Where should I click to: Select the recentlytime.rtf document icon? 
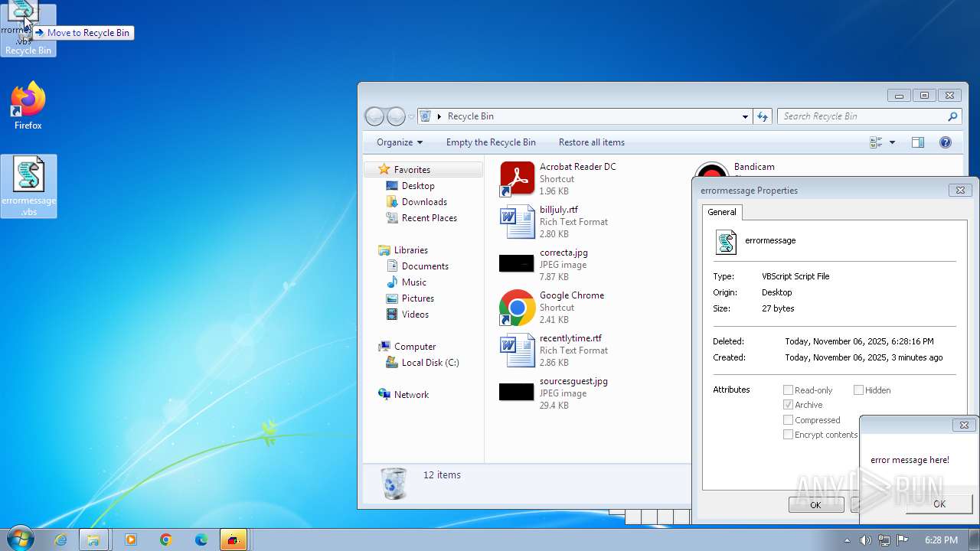517,350
